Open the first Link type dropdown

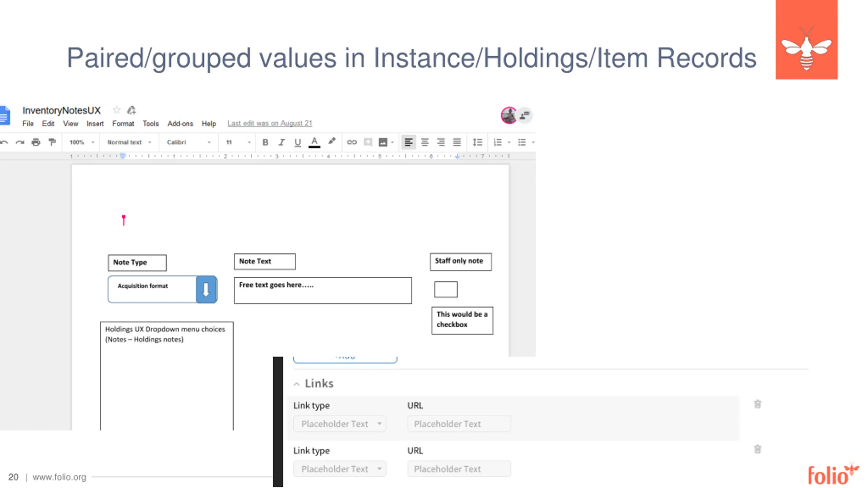pyautogui.click(x=340, y=424)
